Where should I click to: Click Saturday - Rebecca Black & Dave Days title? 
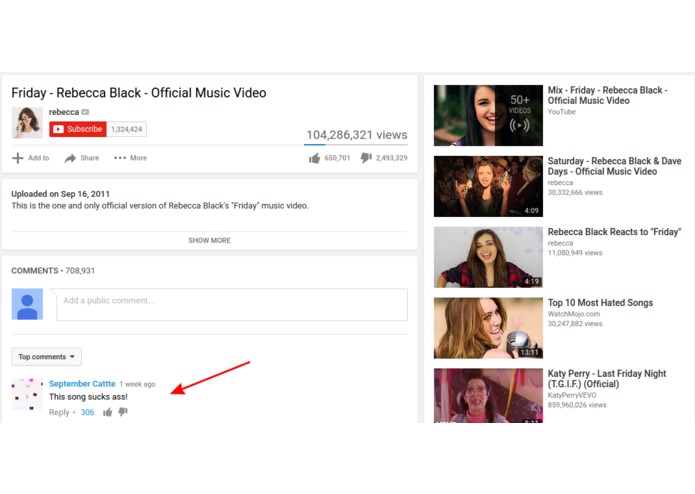coord(614,166)
